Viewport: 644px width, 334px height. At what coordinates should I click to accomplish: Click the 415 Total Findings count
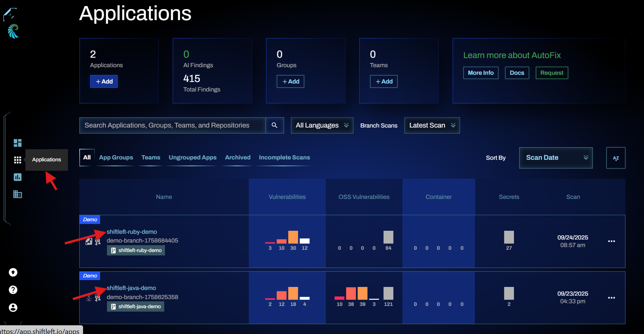(192, 79)
